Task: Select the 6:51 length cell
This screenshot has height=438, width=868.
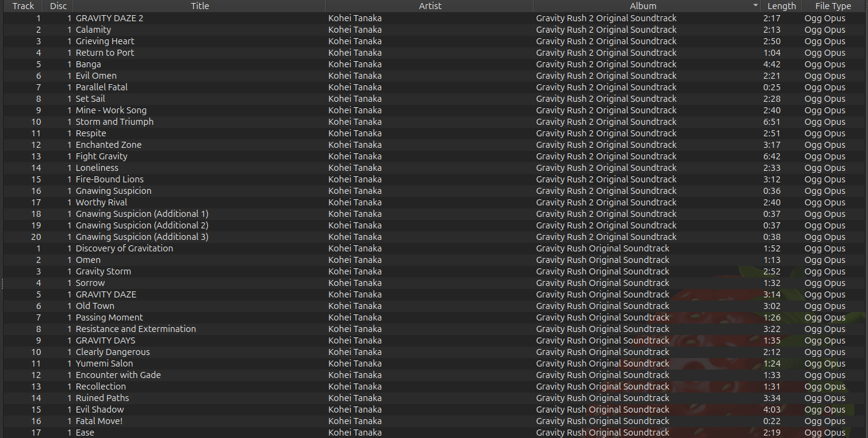Action: (772, 122)
